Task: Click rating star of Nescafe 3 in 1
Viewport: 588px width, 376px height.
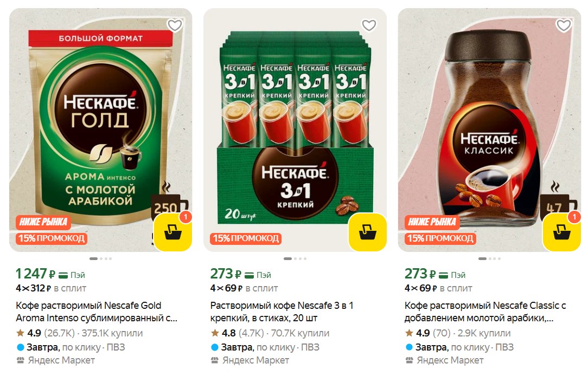Action: click(x=215, y=333)
